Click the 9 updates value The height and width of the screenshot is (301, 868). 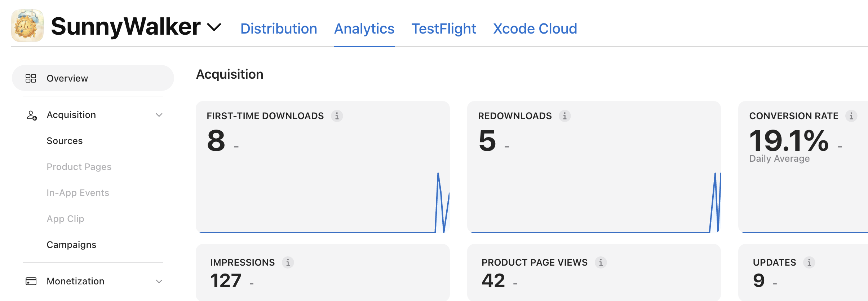tap(759, 280)
